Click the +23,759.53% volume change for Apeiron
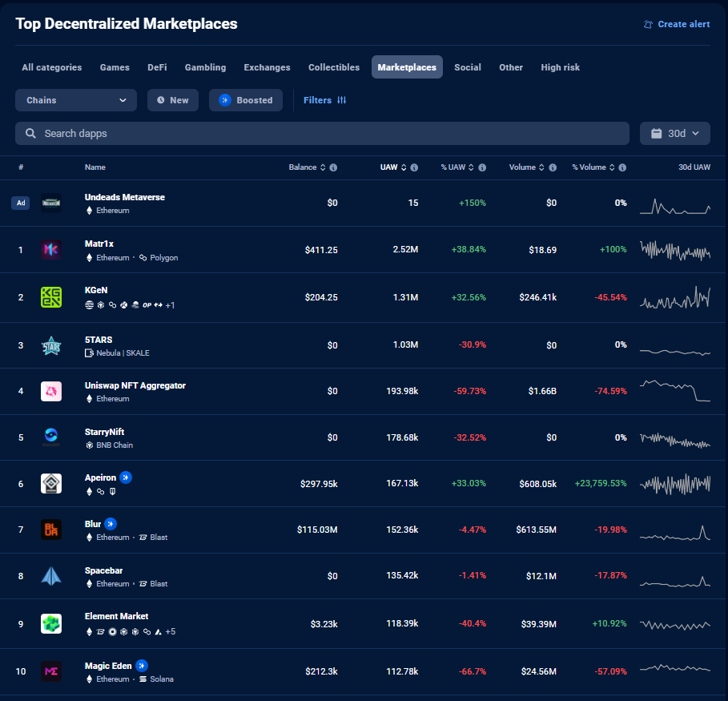Viewport: 728px width, 701px height. [601, 484]
